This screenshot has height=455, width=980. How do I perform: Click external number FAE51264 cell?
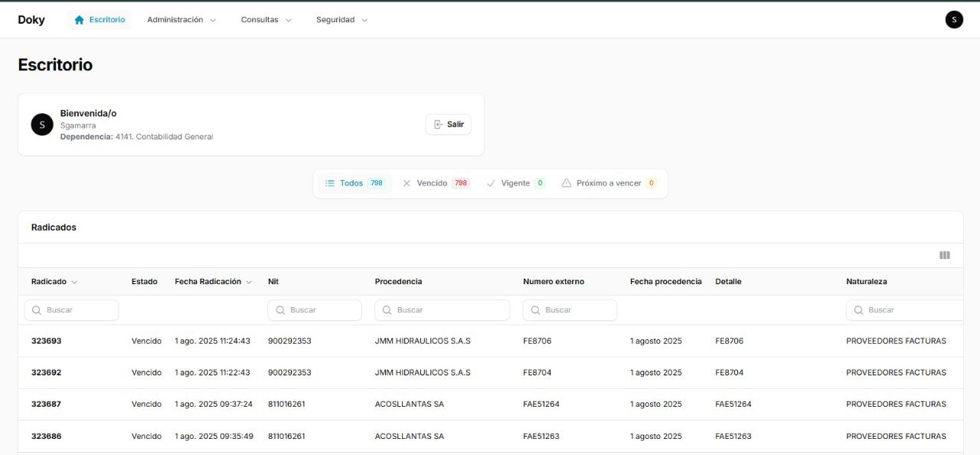click(541, 404)
